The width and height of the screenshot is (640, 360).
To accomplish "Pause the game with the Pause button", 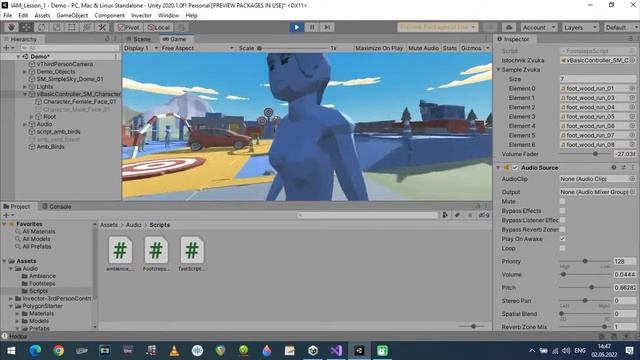I will pos(312,27).
